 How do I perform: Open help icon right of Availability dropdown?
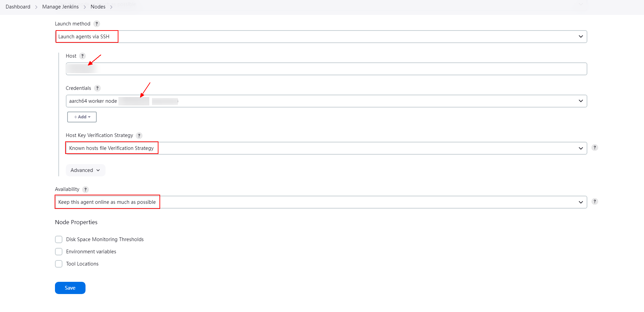(x=595, y=201)
